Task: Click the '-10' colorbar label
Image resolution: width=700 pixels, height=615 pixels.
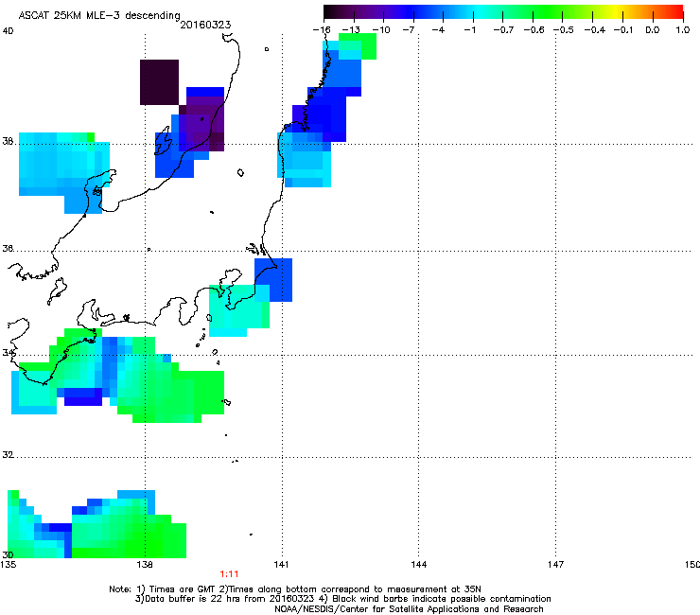Action: 381,30
